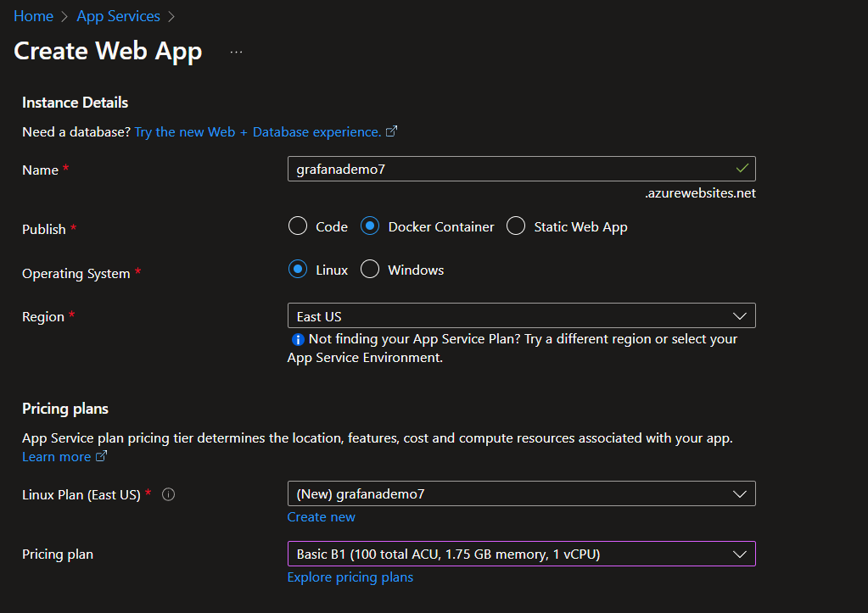Click the green checkmark in the Name field
868x613 pixels.
click(742, 168)
